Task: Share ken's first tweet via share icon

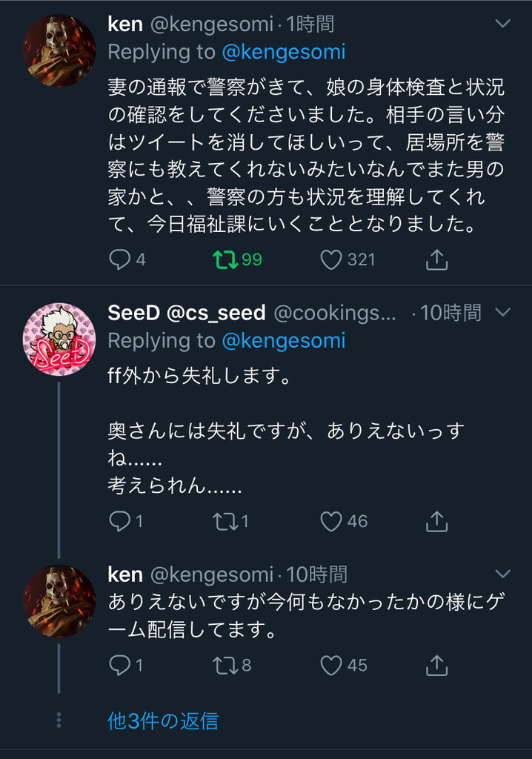Action: point(437,259)
